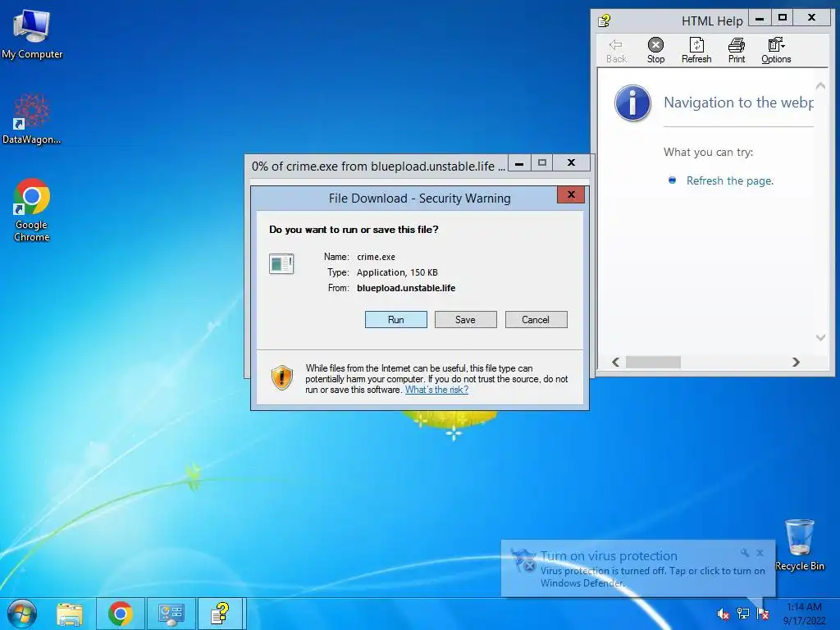Switch to the HTML Help taskbar button

pos(221,614)
